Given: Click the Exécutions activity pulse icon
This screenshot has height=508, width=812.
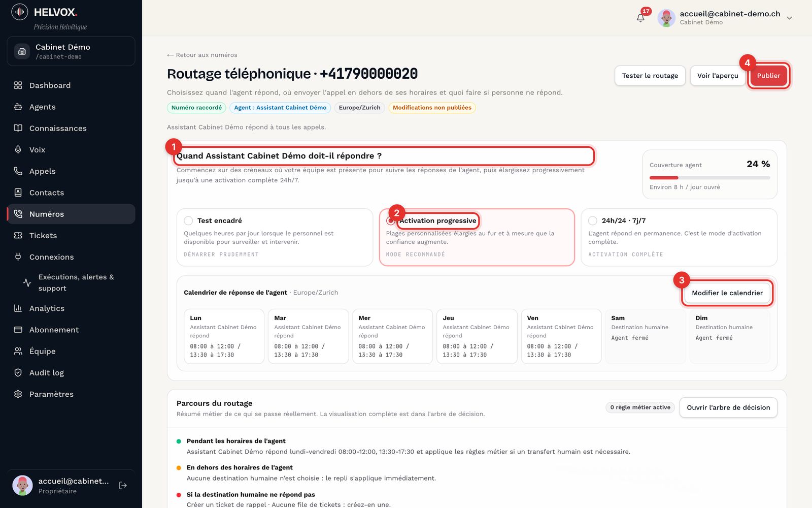Looking at the screenshot, I should click(x=27, y=282).
